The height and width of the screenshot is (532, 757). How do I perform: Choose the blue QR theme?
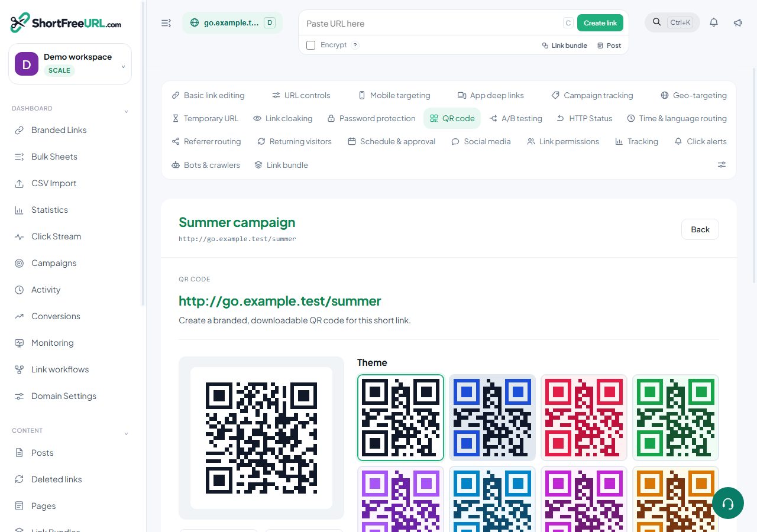[492, 417]
